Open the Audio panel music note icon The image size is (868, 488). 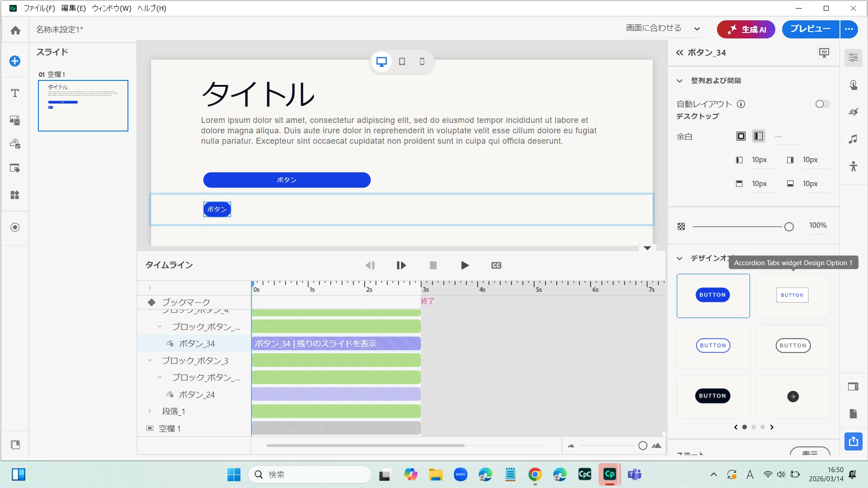coord(853,139)
